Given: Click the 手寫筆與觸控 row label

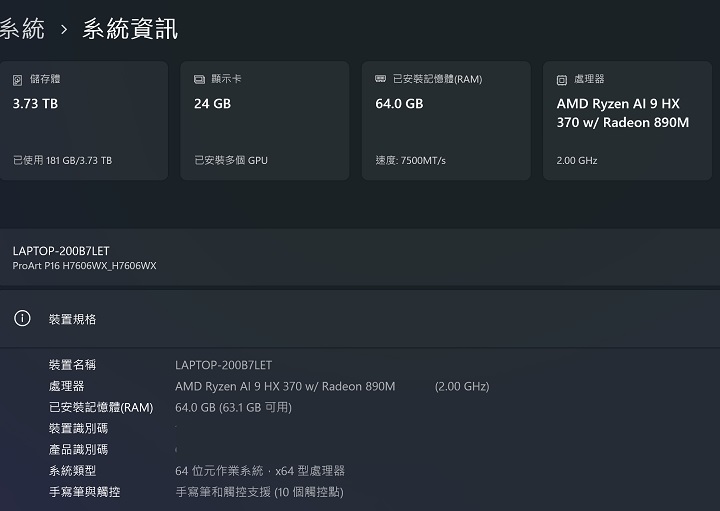Looking at the screenshot, I should click(84, 492).
